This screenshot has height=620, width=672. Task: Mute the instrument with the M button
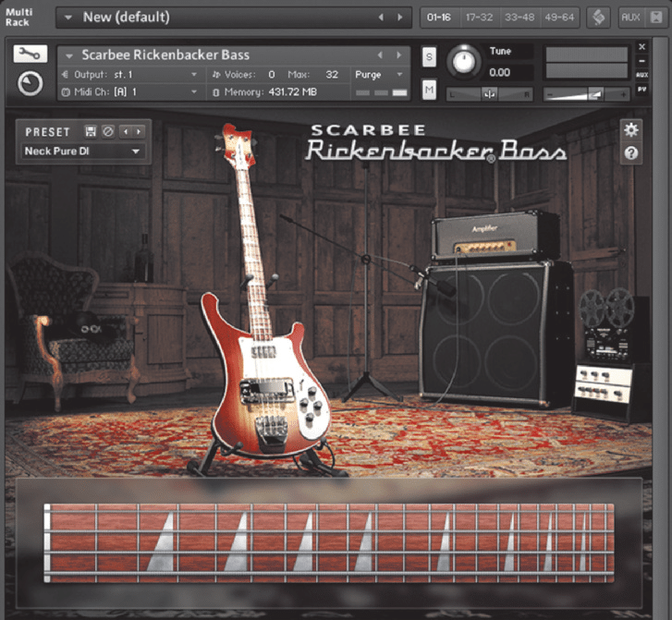pyautogui.click(x=429, y=90)
